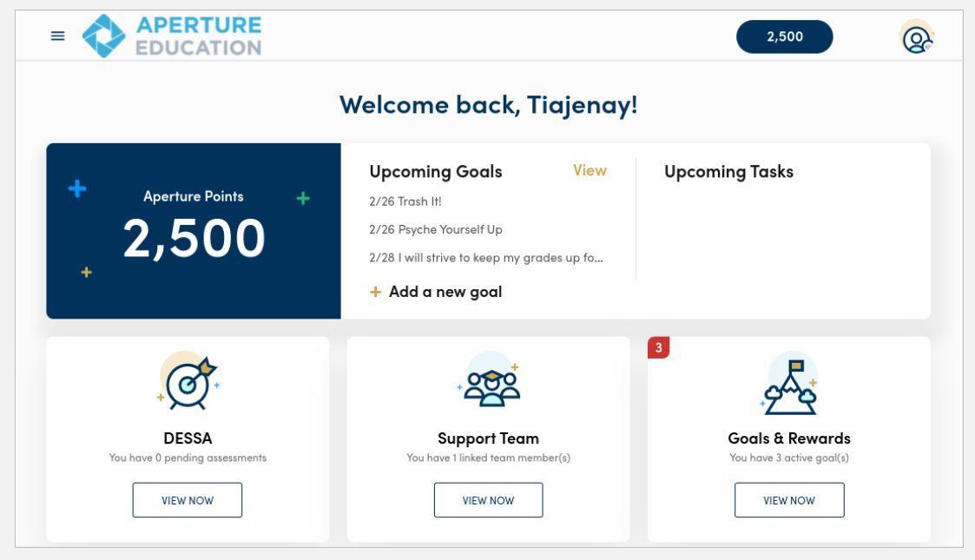
Task: Click the Goals & Rewards mountain icon
Action: pyautogui.click(x=788, y=381)
